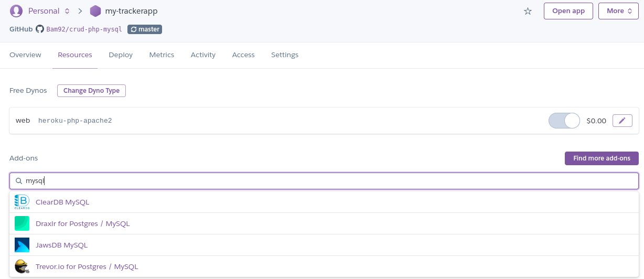Open the Settings tab

pos(285,55)
